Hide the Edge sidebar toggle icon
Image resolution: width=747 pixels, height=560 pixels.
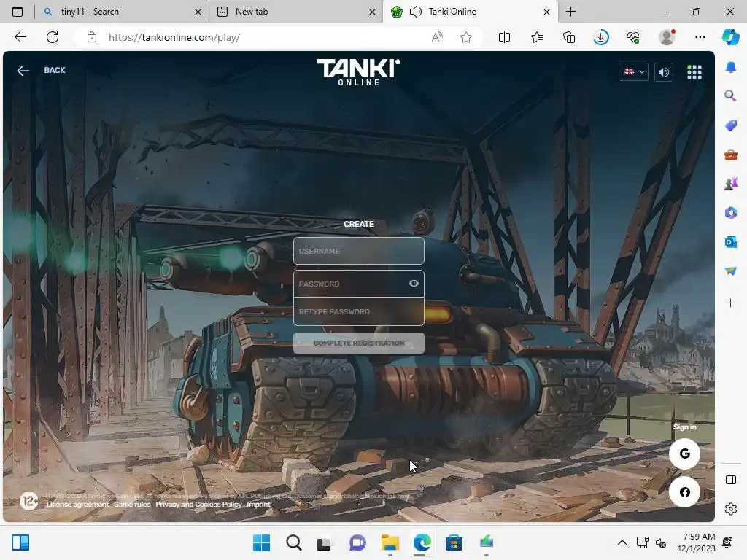tap(730, 480)
